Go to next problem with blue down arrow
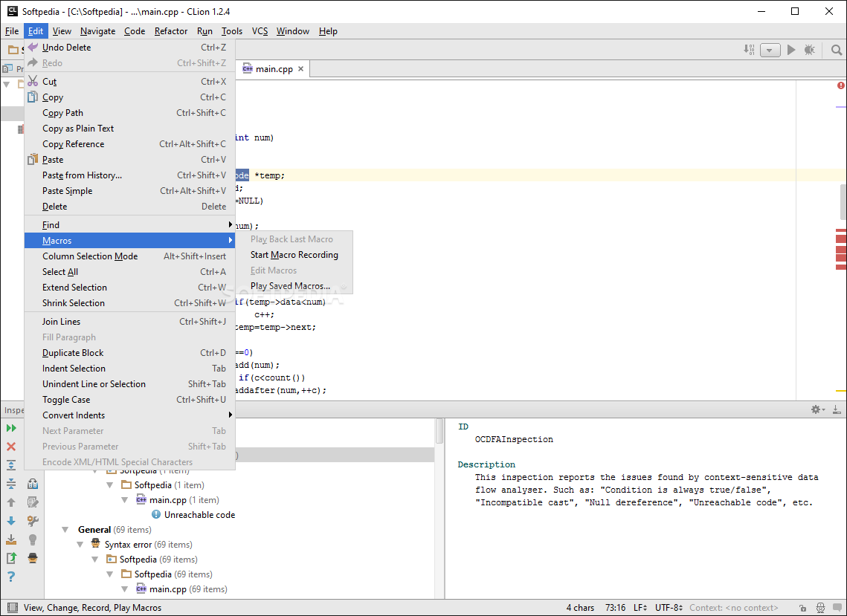This screenshot has width=847, height=616. point(11,520)
